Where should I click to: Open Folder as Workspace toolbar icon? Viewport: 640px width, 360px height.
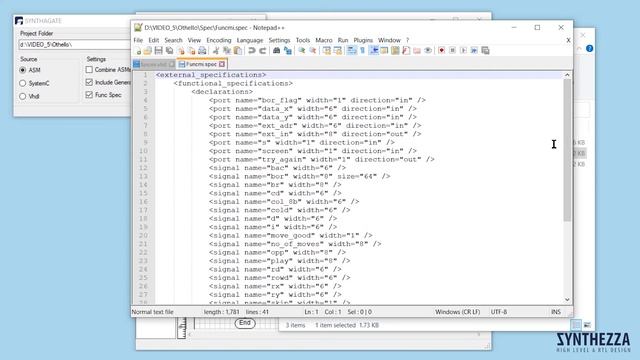click(x=417, y=51)
